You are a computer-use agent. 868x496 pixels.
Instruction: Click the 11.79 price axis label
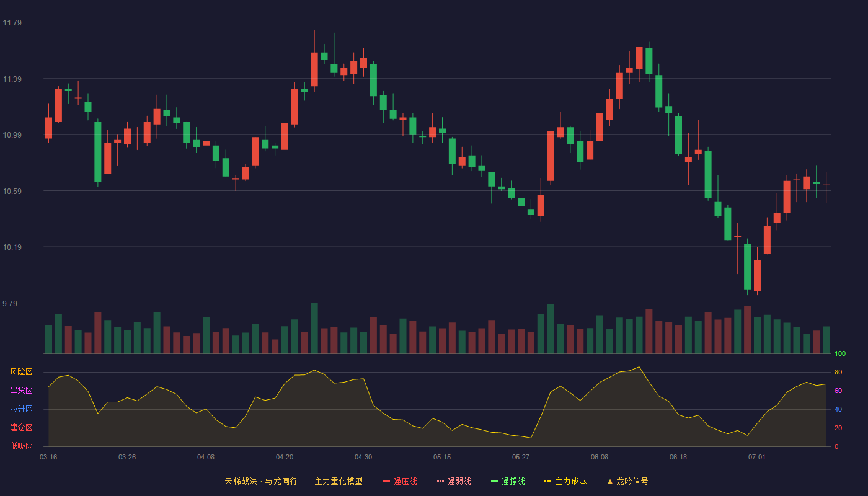click(x=12, y=23)
